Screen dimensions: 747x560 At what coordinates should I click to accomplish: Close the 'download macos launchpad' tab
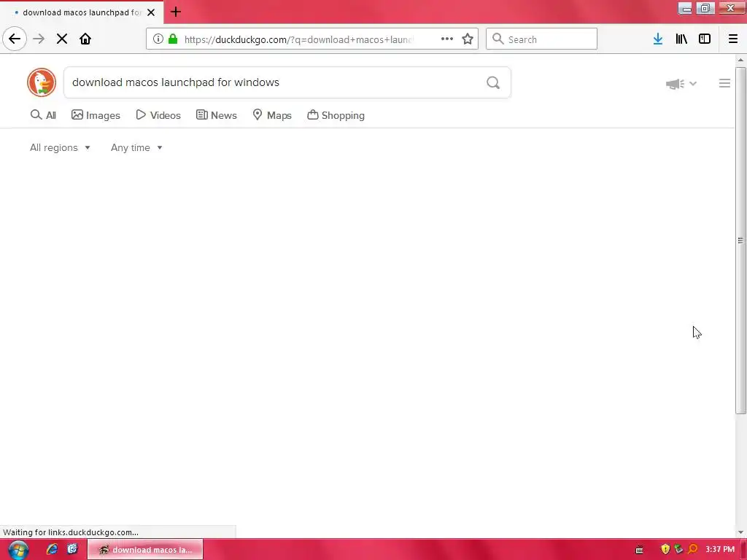point(151,12)
